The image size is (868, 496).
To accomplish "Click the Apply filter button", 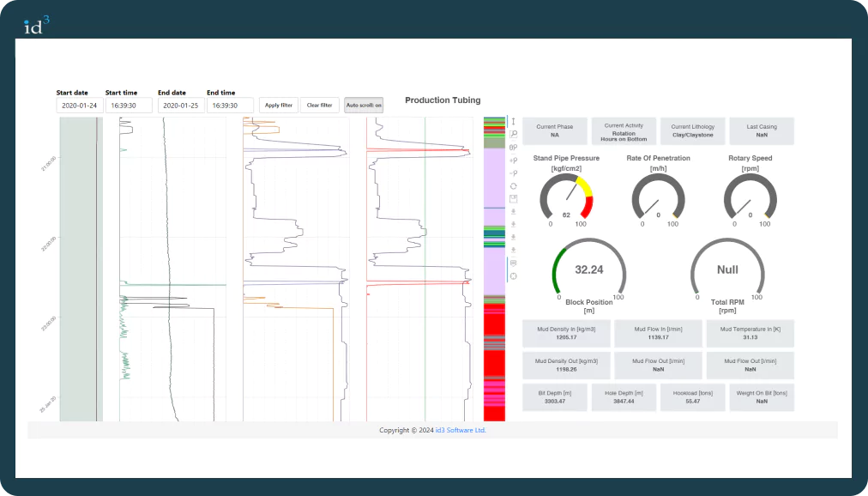I will pyautogui.click(x=279, y=106).
